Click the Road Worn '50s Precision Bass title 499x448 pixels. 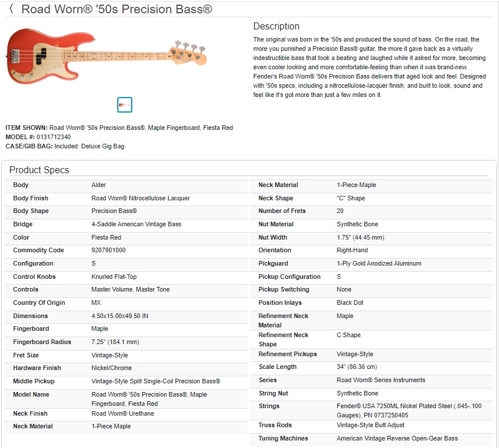(117, 9)
